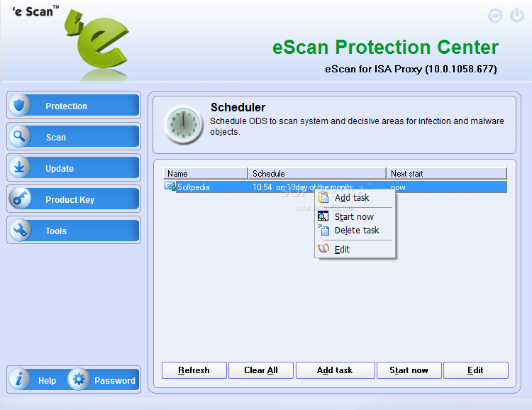Click the power icon in header
The height and width of the screenshot is (410, 532).
click(516, 16)
